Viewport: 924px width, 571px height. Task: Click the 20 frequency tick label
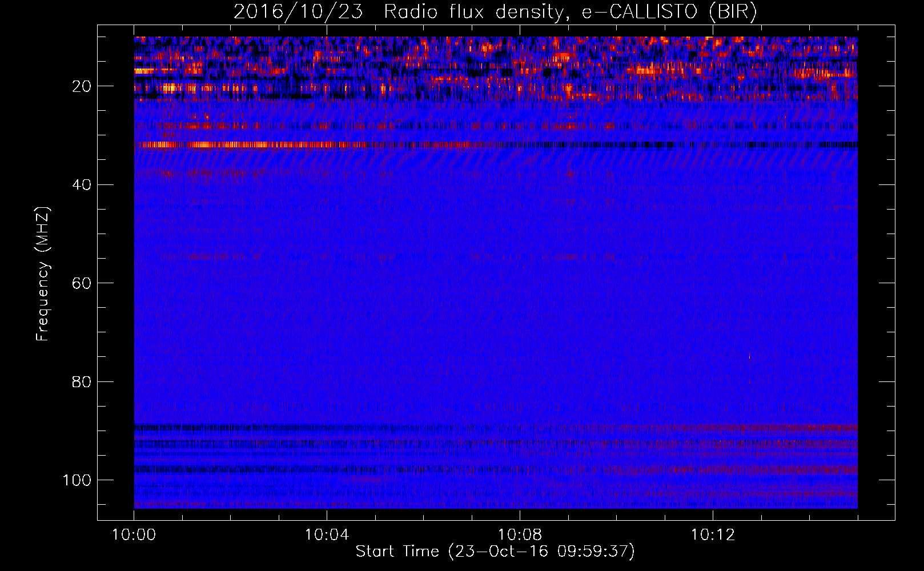(82, 86)
